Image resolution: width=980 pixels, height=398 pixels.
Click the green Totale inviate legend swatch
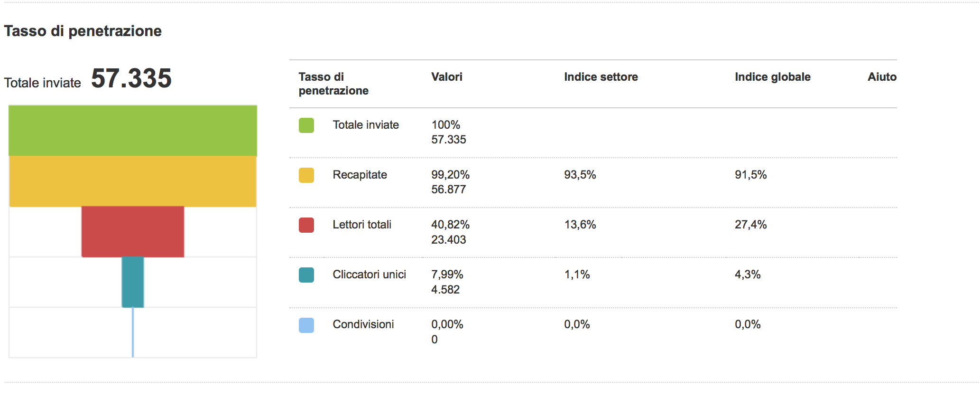point(306,125)
